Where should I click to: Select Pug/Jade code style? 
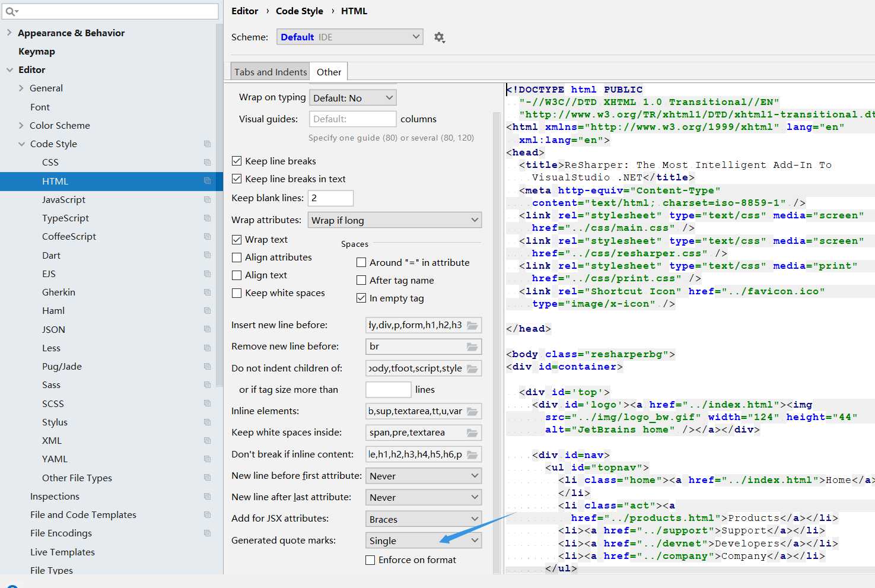(x=62, y=366)
